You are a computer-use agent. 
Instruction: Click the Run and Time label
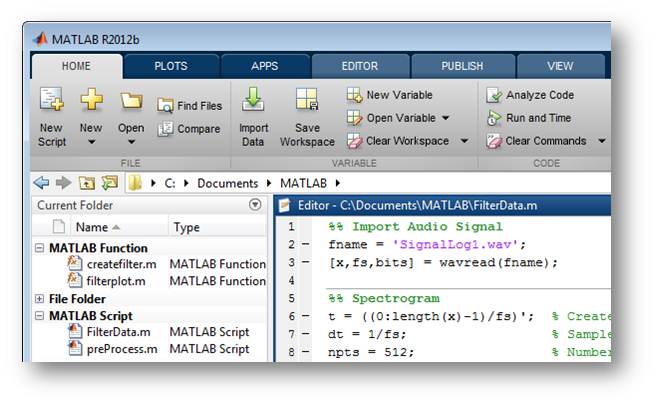pyautogui.click(x=538, y=118)
